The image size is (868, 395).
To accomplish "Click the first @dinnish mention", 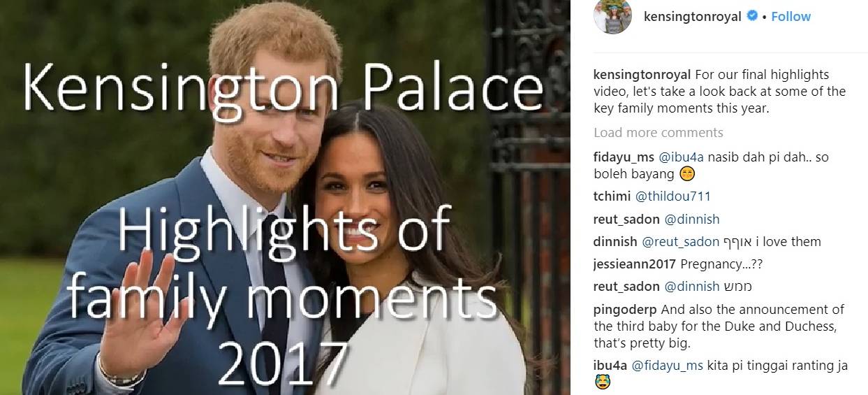I will tap(691, 219).
